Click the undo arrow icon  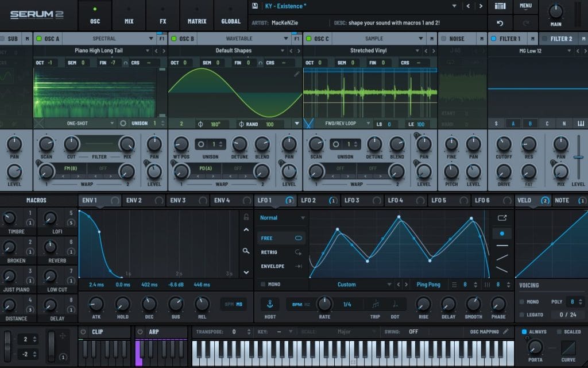tap(500, 23)
